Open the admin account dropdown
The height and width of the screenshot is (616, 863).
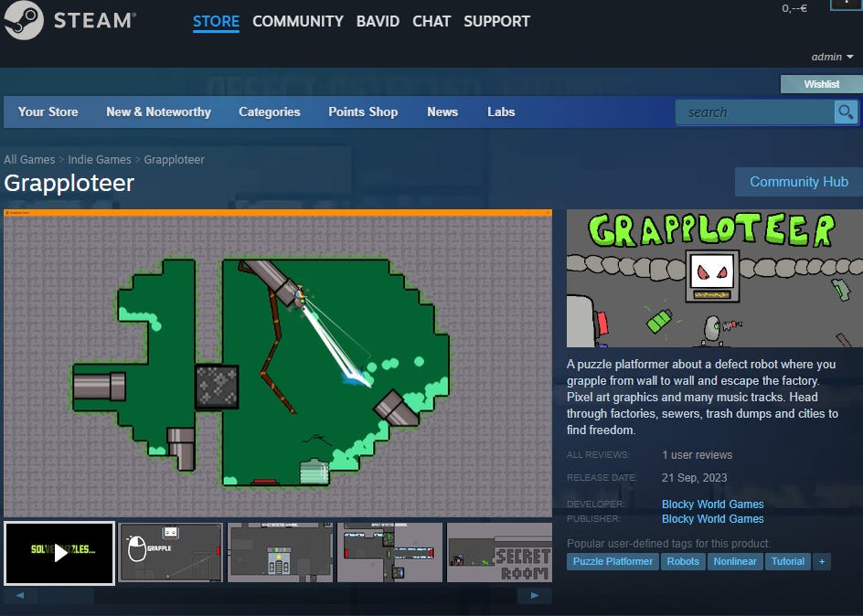coord(832,57)
